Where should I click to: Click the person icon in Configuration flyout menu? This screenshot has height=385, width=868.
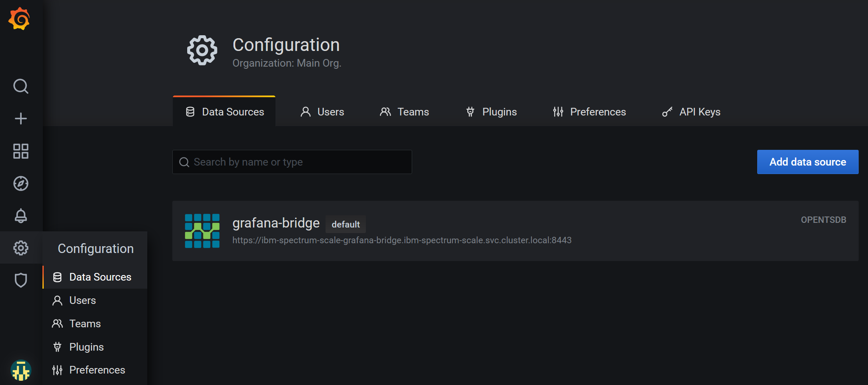[57, 301]
